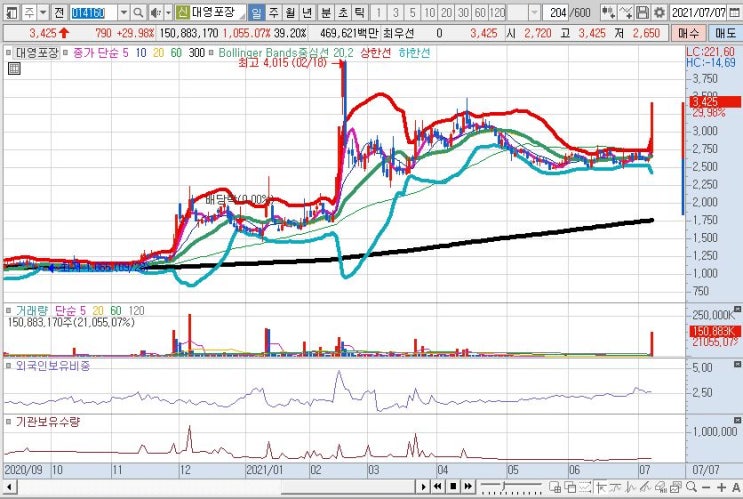Screen dimensions: 743x499
Task: Click the 매수 buy button
Action: (x=688, y=33)
